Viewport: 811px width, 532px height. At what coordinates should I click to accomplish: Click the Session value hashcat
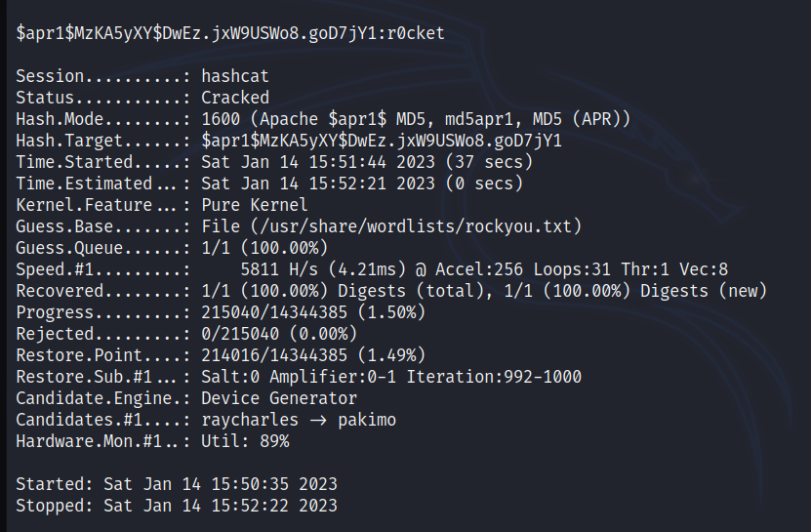[x=235, y=76]
